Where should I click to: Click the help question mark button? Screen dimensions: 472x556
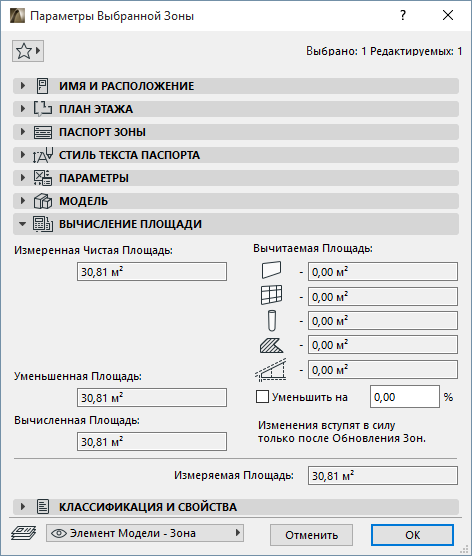click(x=403, y=15)
